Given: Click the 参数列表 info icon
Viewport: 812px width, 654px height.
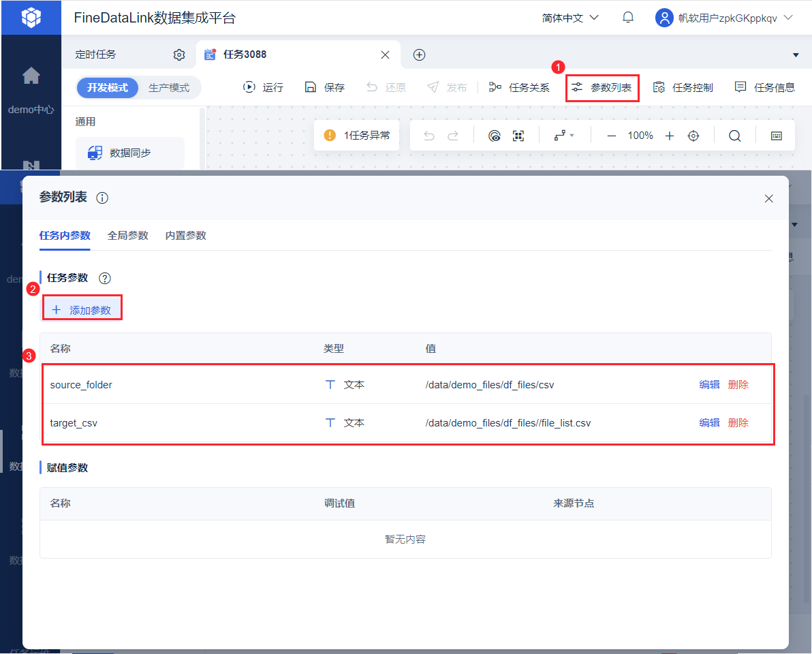Looking at the screenshot, I should pos(102,198).
